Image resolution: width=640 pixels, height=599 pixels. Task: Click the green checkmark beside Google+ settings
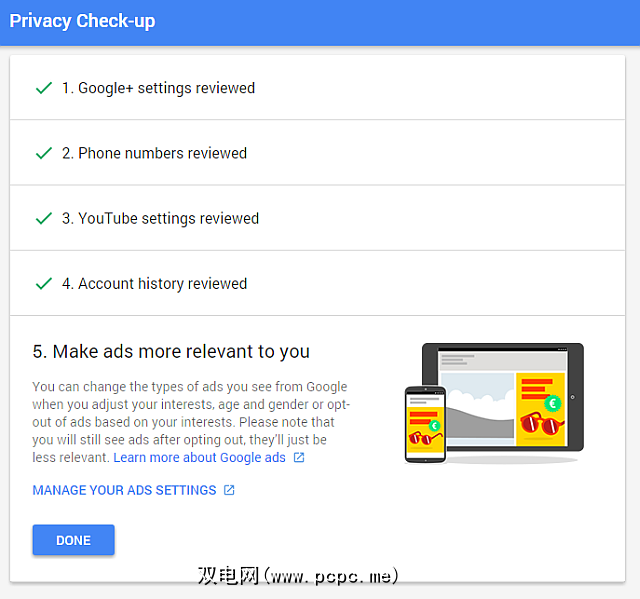coord(43,88)
